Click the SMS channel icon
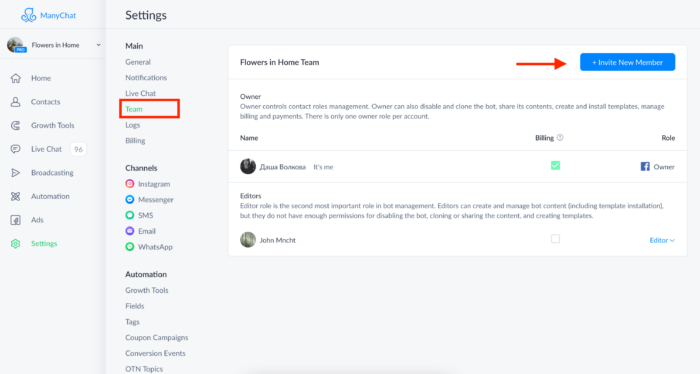Image resolution: width=700 pixels, height=374 pixels. 129,215
